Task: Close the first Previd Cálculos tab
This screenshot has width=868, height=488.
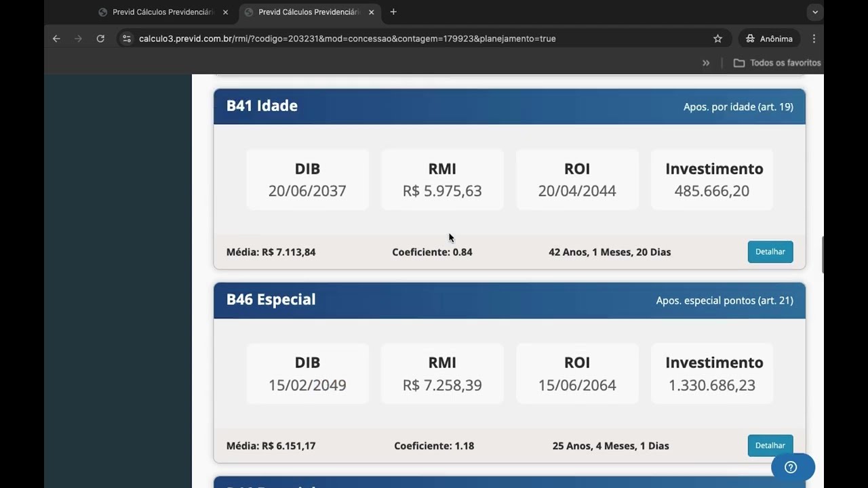Action: point(225,12)
